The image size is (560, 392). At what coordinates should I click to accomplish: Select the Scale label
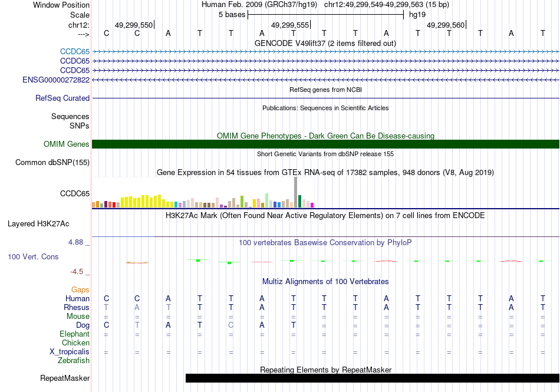click(80, 15)
